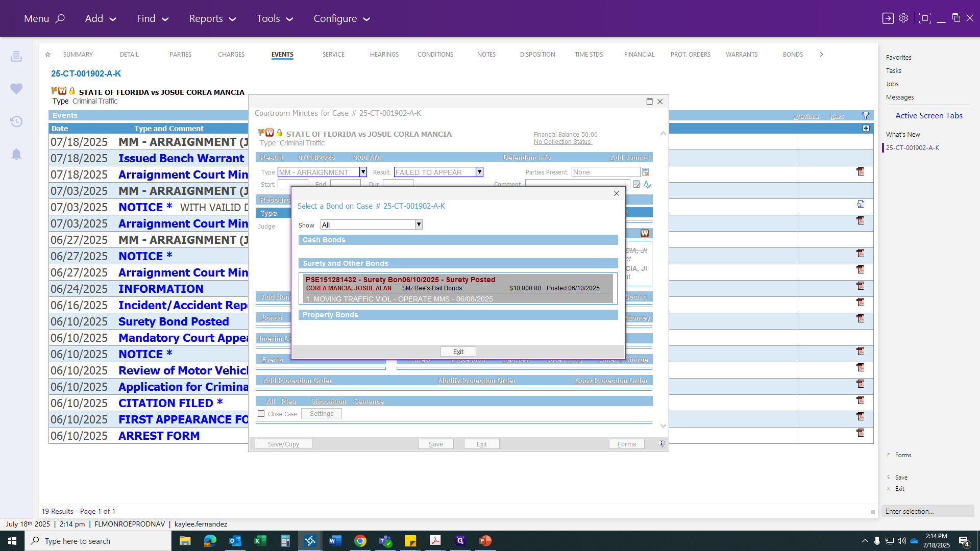Open PDF icon for INFORMATION event row
This screenshot has height=551, width=980.
click(860, 286)
